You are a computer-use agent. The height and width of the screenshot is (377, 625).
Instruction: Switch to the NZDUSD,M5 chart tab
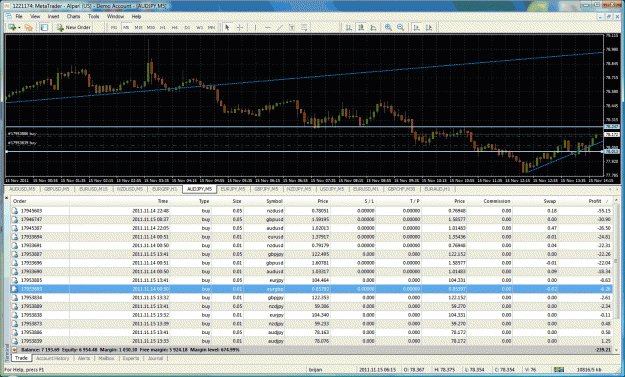130,189
